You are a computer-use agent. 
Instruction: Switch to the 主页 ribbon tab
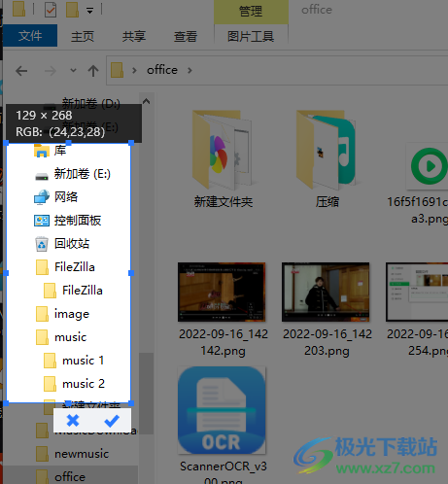click(x=83, y=36)
